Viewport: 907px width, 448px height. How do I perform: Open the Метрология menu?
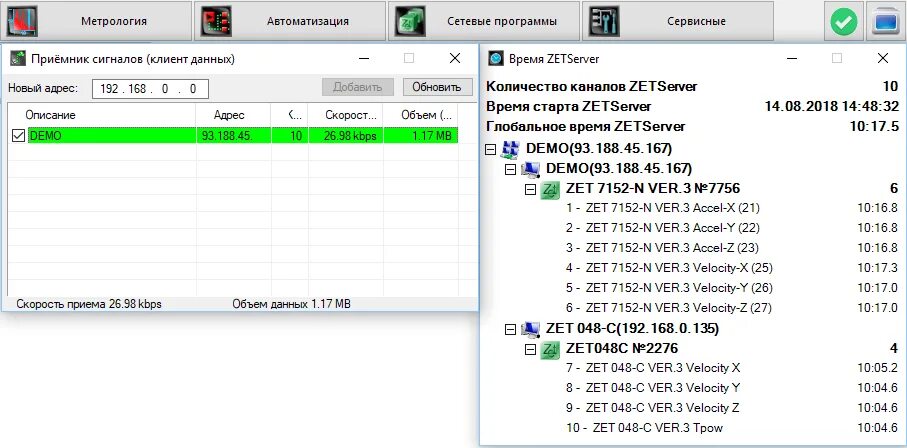tap(96, 21)
